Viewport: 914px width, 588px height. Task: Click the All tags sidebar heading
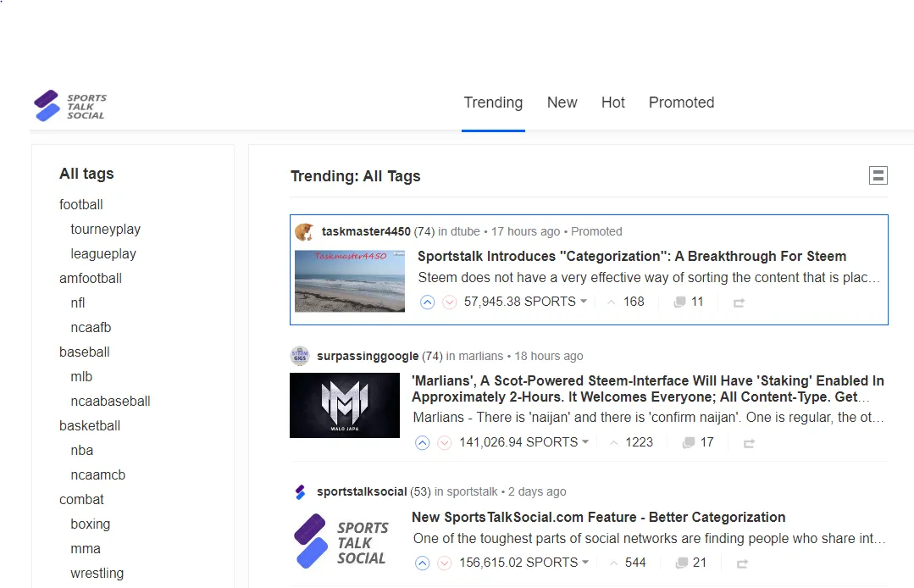86,174
